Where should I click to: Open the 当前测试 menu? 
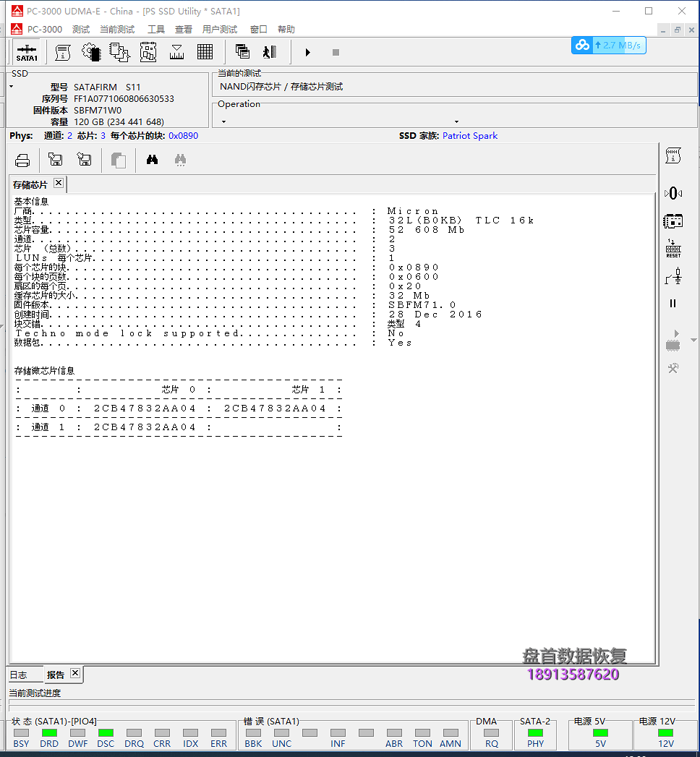pyautogui.click(x=117, y=30)
